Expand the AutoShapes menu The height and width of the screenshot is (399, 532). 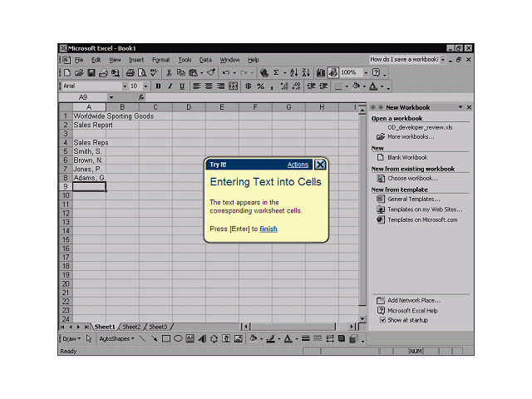coord(116,338)
